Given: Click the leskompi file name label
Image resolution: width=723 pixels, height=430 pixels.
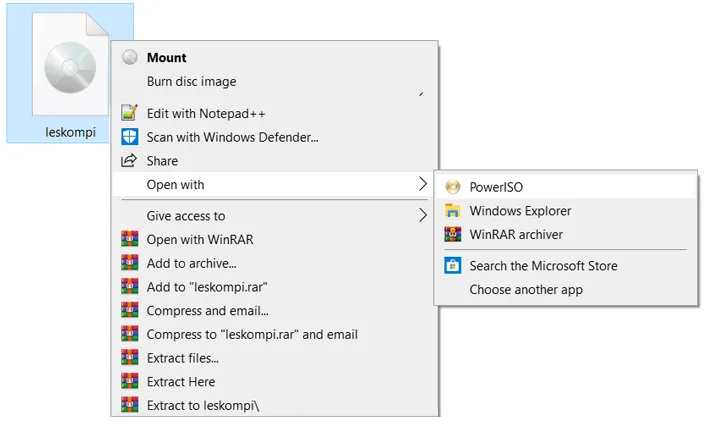Looking at the screenshot, I should click(71, 132).
